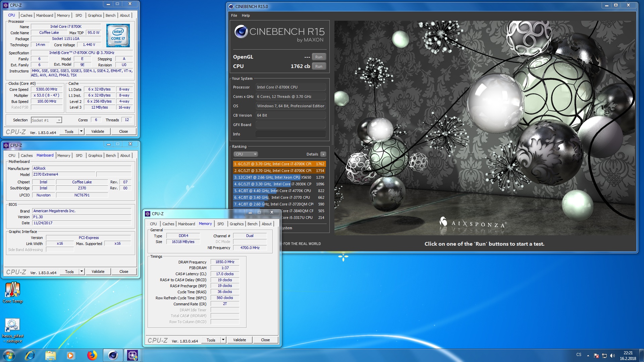Open Windows Explorer folder taskbar icon
Image resolution: width=644 pixels, height=362 pixels.
pyautogui.click(x=50, y=355)
